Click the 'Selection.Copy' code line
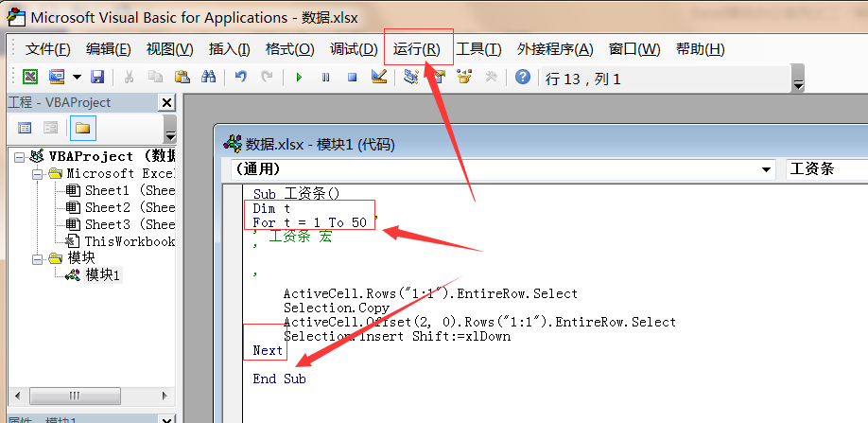 coord(337,308)
